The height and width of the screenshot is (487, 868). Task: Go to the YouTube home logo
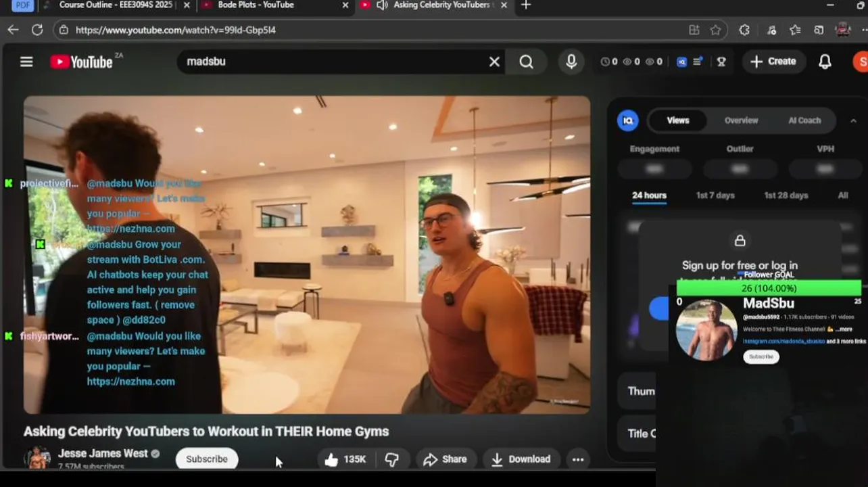point(82,62)
